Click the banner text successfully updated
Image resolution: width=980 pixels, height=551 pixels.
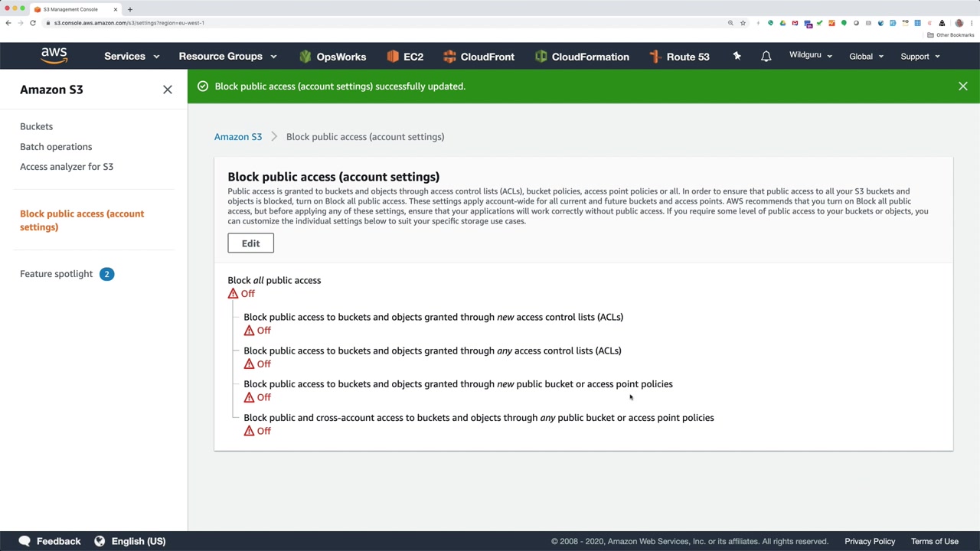pyautogui.click(x=340, y=86)
